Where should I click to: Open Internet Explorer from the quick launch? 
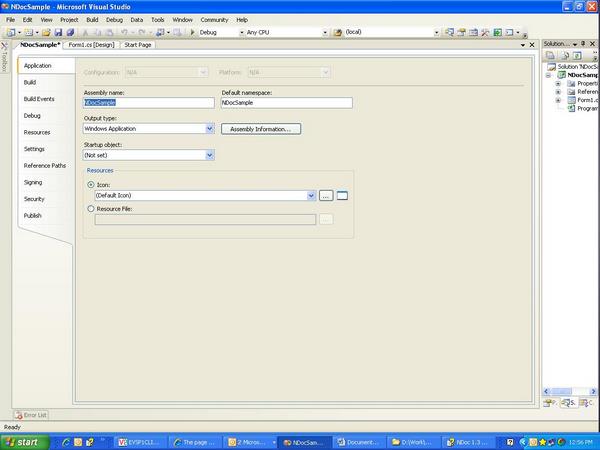[x=66, y=442]
